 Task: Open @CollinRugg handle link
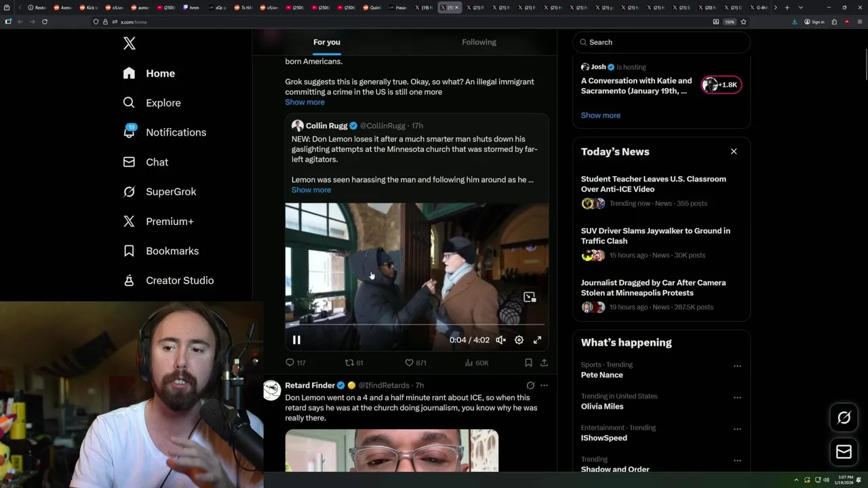tap(382, 126)
